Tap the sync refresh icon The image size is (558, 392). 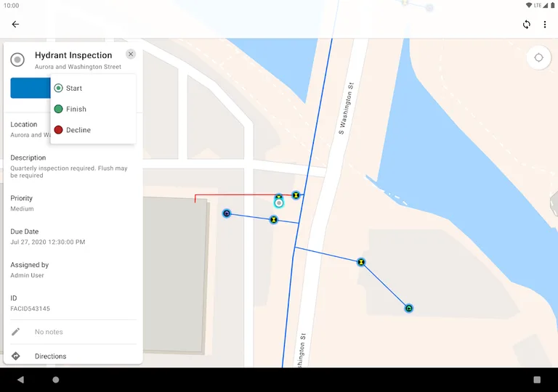coord(526,24)
